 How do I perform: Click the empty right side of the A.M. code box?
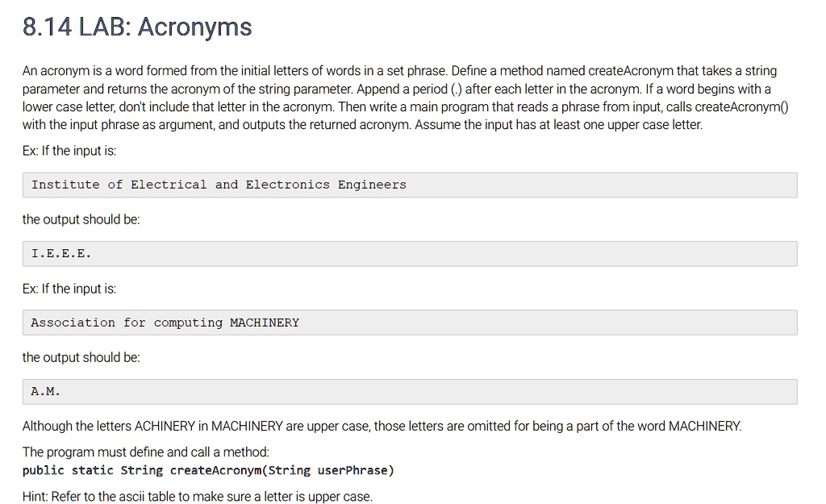click(x=565, y=392)
